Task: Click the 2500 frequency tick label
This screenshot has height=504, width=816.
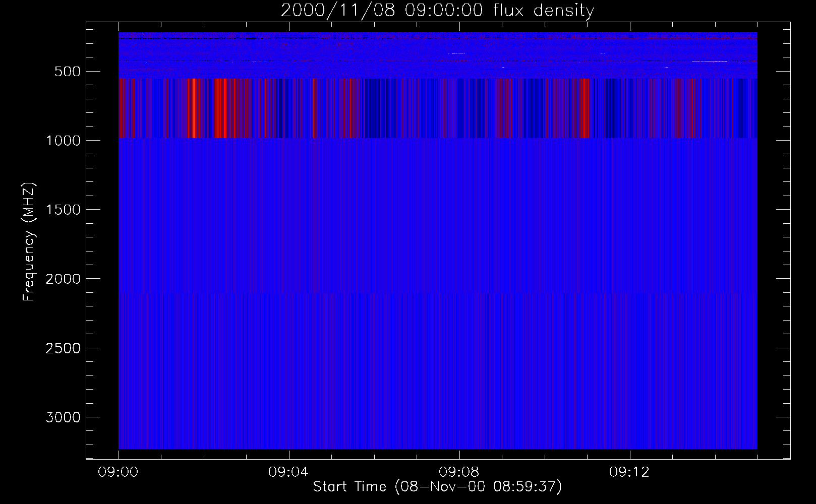Action: (63, 348)
